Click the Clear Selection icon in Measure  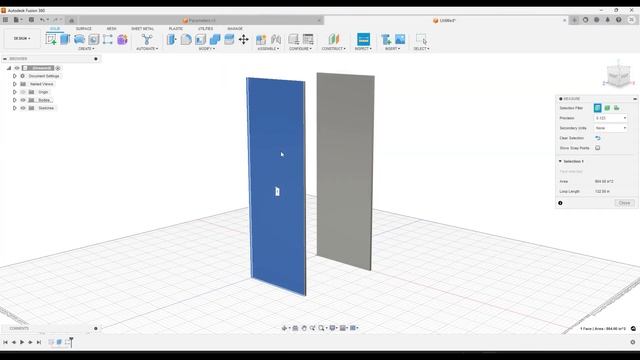tap(598, 138)
